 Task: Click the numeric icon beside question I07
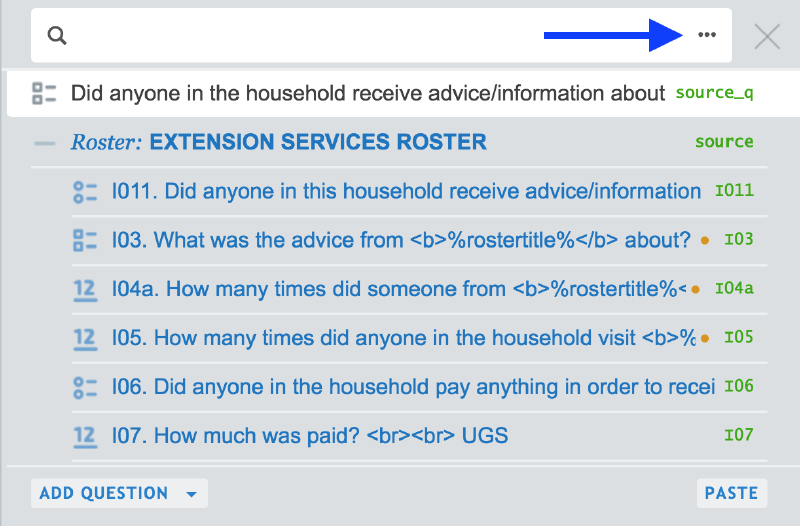coord(85,436)
